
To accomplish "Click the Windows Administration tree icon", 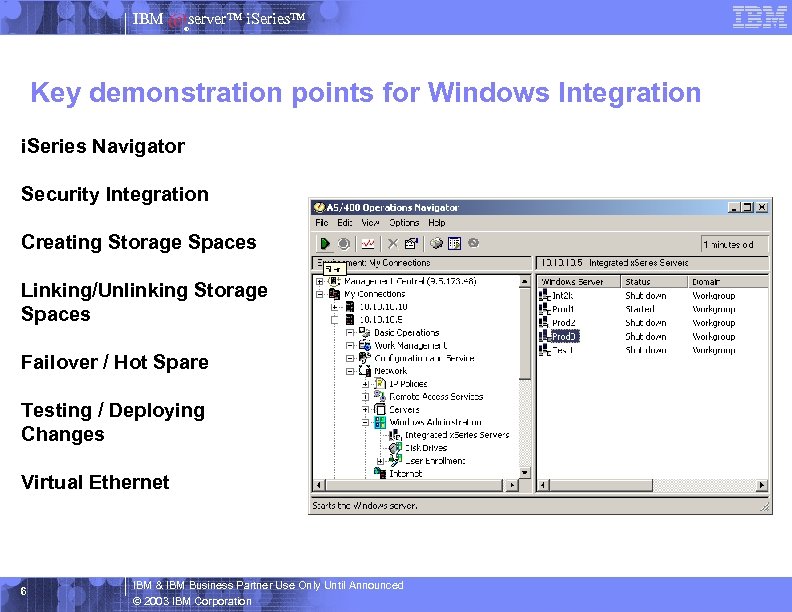I will (380, 422).
